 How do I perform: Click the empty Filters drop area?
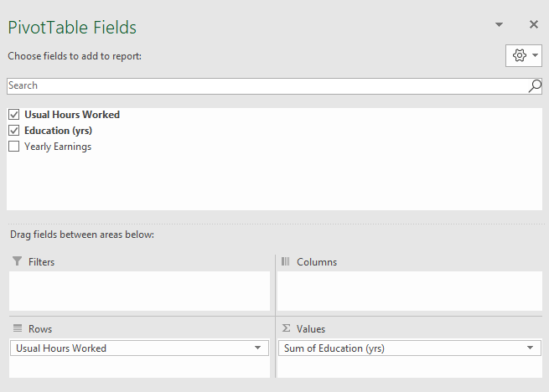coord(139,291)
